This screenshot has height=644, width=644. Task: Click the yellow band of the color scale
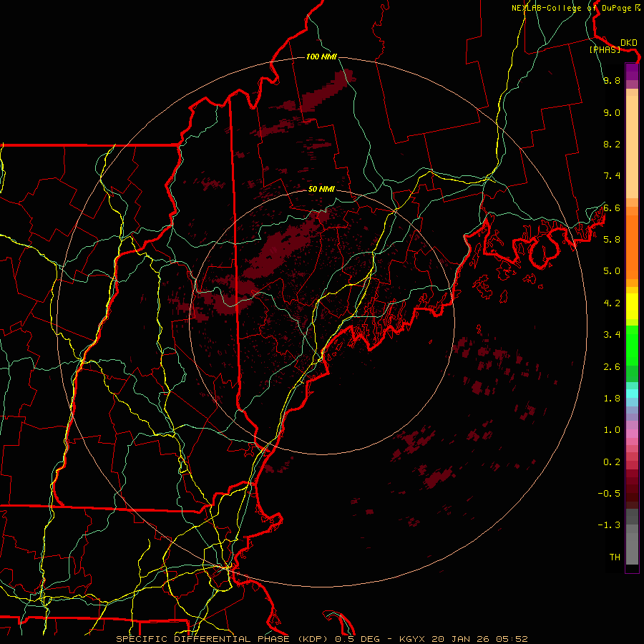pyautogui.click(x=632, y=306)
